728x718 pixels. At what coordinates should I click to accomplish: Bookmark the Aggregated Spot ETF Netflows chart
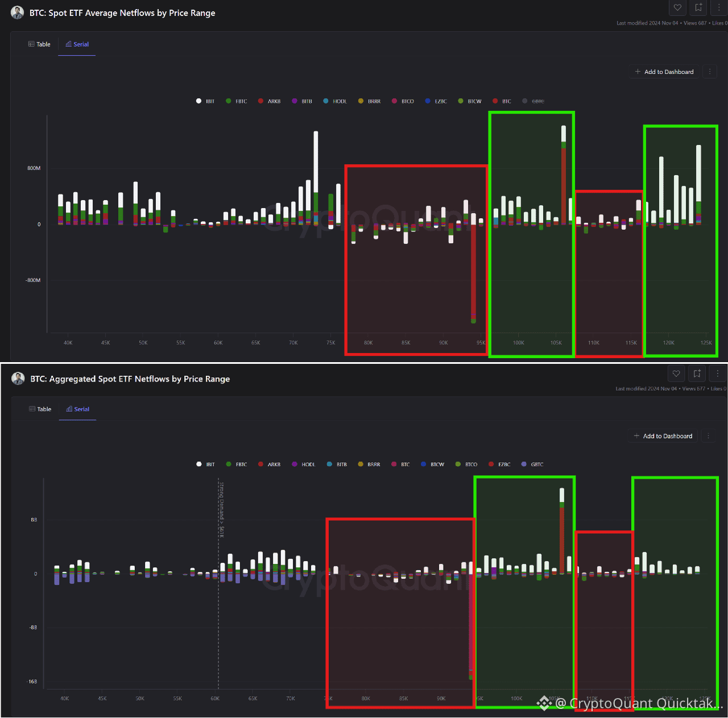697,373
